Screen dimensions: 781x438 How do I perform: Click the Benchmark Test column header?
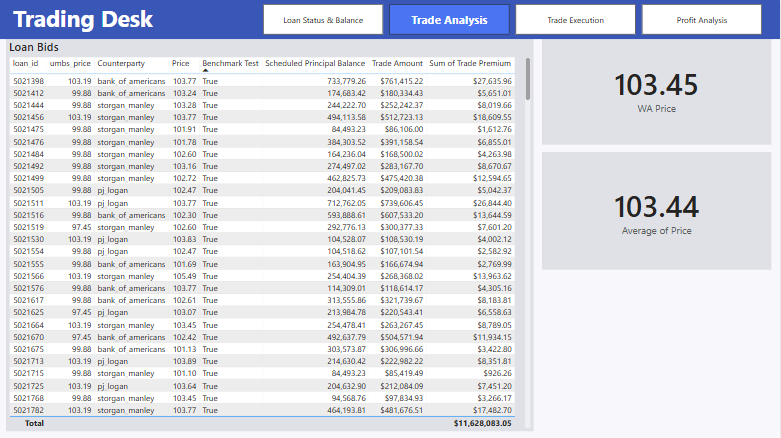tap(231, 63)
